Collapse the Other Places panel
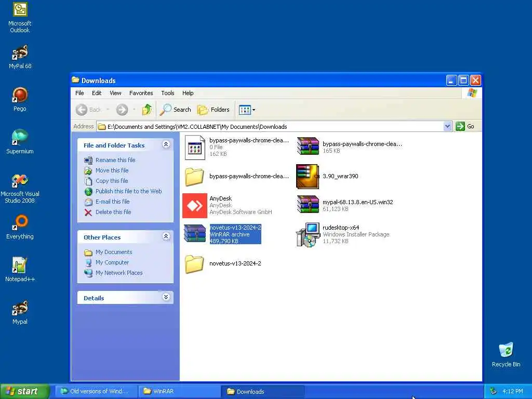This screenshot has height=399, width=532. 166,236
